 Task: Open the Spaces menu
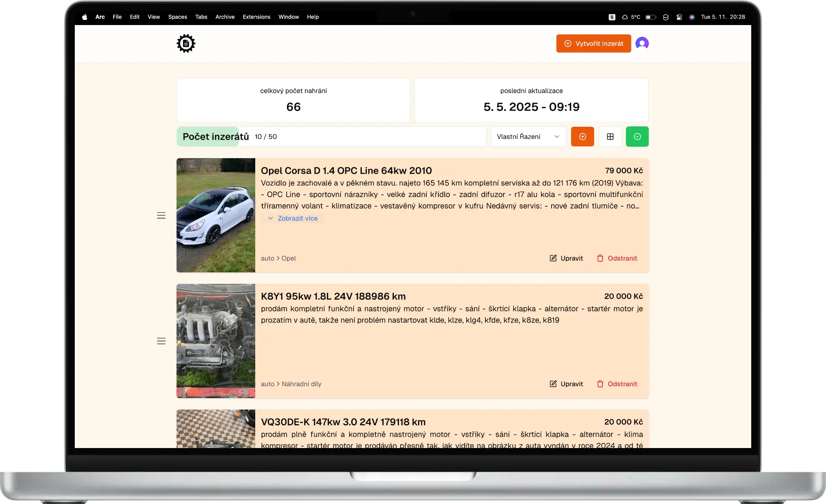point(177,17)
